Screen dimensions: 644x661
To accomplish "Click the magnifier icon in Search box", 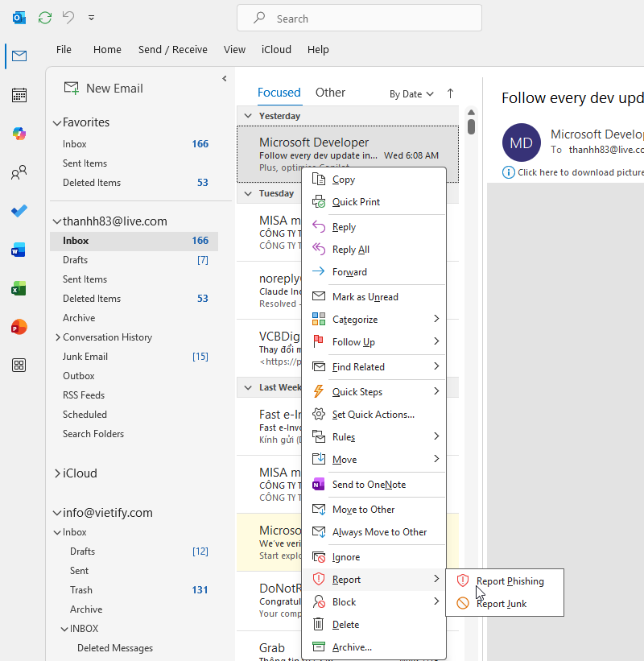I will point(259,18).
